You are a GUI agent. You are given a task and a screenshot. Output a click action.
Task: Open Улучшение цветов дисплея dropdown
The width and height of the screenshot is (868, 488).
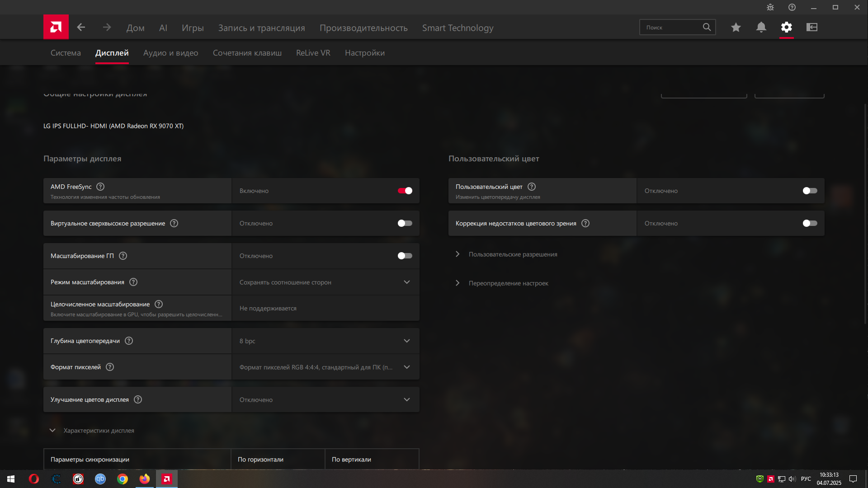[x=325, y=399]
